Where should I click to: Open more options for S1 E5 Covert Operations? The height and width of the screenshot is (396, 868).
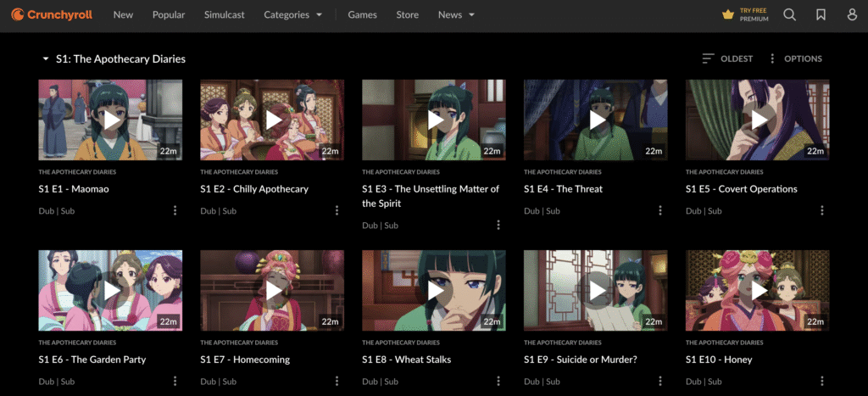[822, 210]
